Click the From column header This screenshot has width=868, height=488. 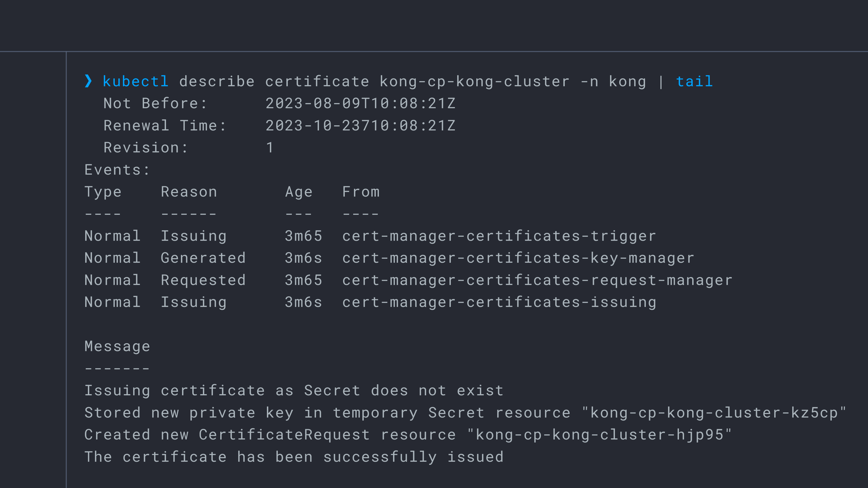[x=360, y=192]
